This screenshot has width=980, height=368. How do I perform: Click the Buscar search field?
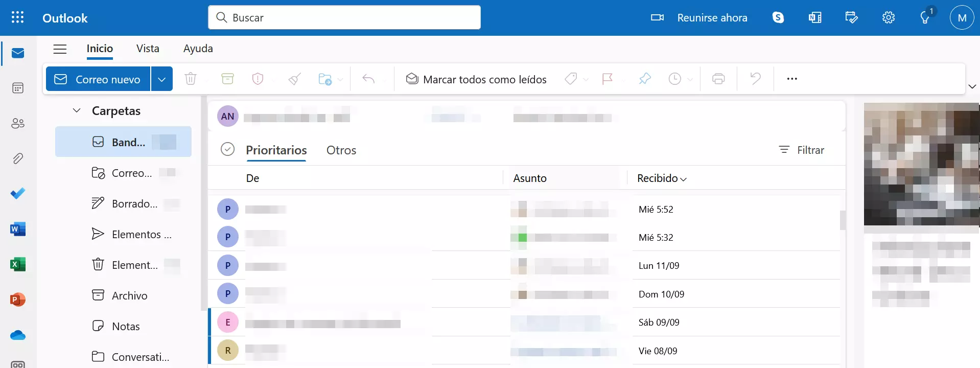(344, 17)
